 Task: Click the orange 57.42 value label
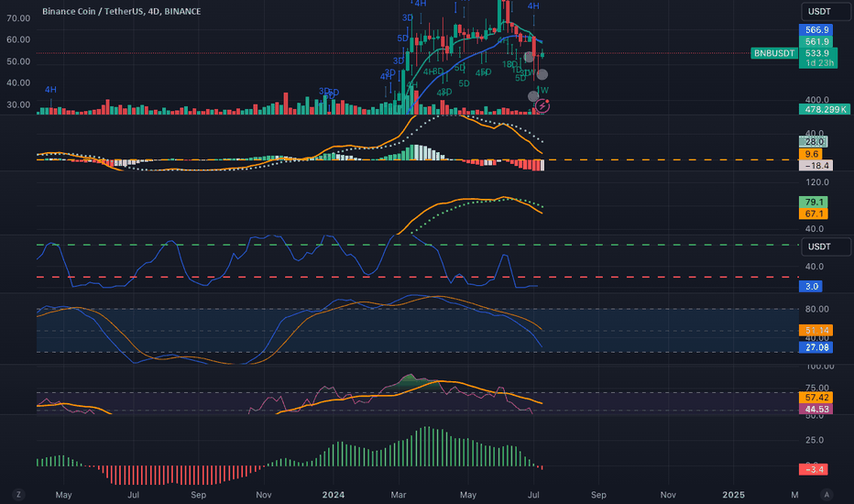pyautogui.click(x=816, y=398)
